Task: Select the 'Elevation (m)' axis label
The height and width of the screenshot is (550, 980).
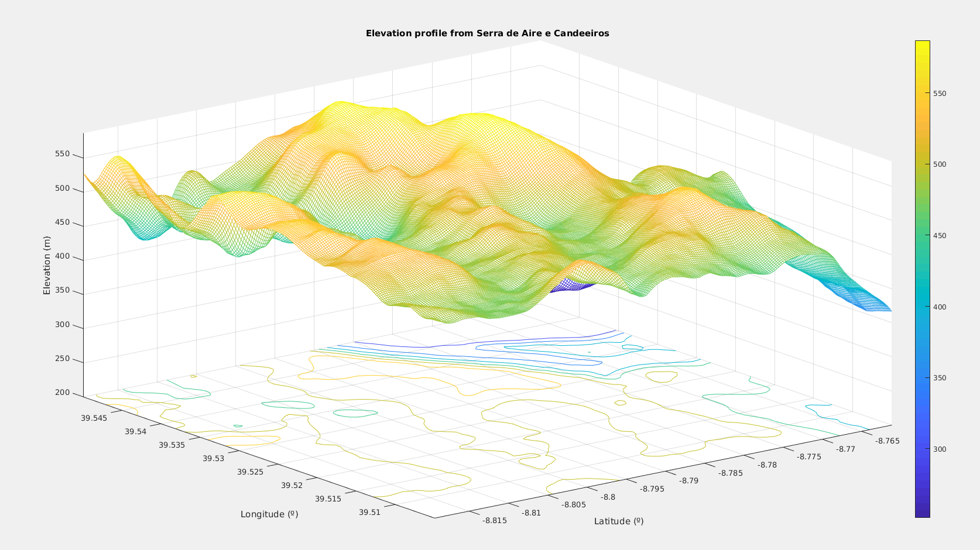Action: click(47, 265)
